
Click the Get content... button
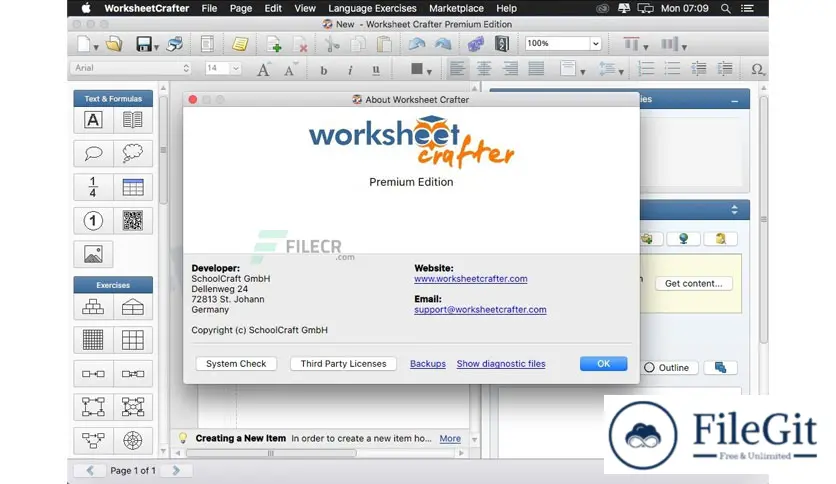(693, 284)
